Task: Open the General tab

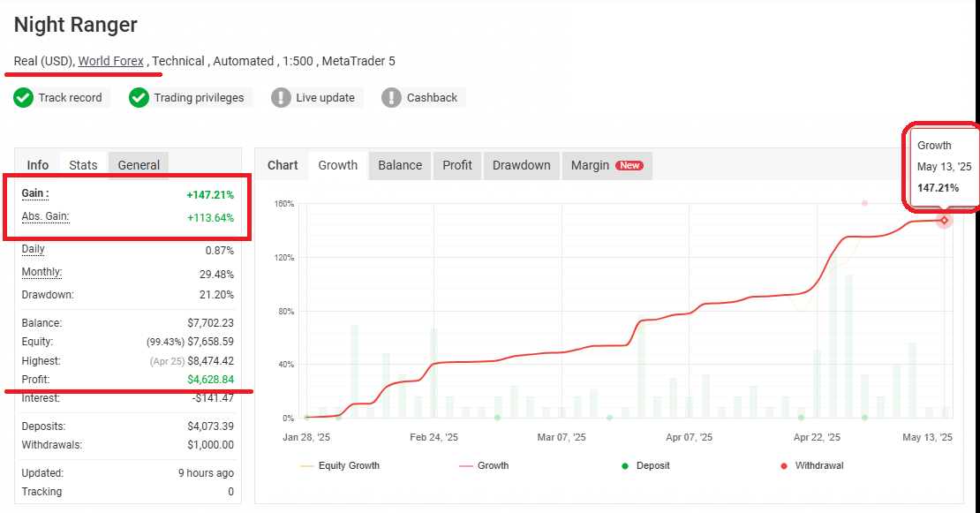Action: 139,165
